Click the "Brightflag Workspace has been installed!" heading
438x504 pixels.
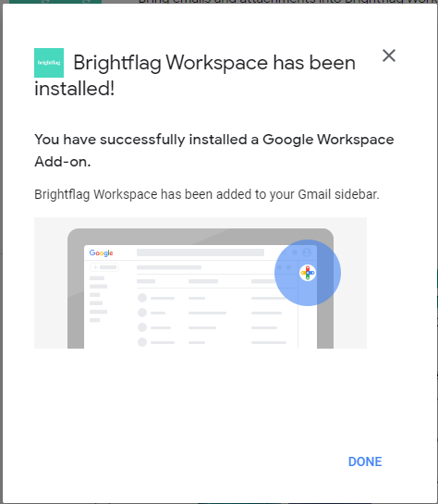(195, 76)
